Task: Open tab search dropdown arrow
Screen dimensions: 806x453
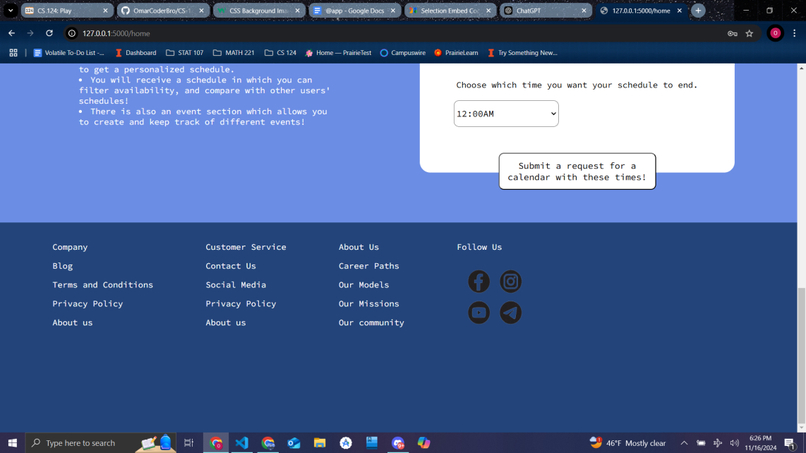Action: pos(10,10)
